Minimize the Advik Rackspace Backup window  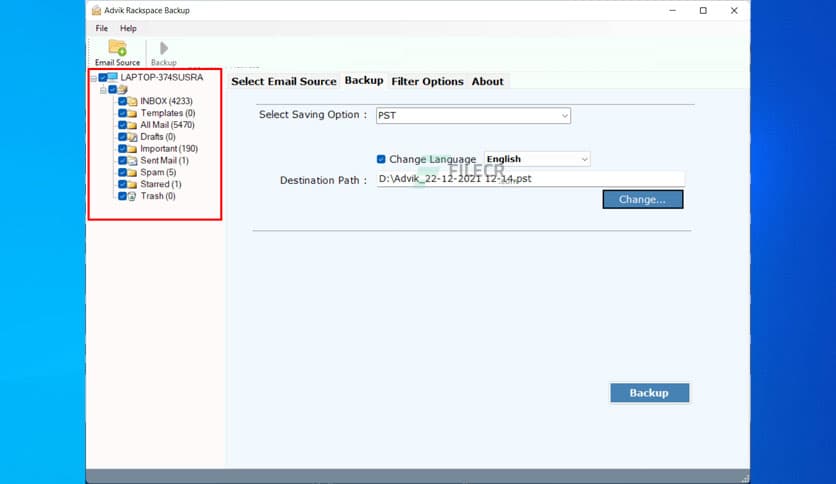click(x=672, y=11)
